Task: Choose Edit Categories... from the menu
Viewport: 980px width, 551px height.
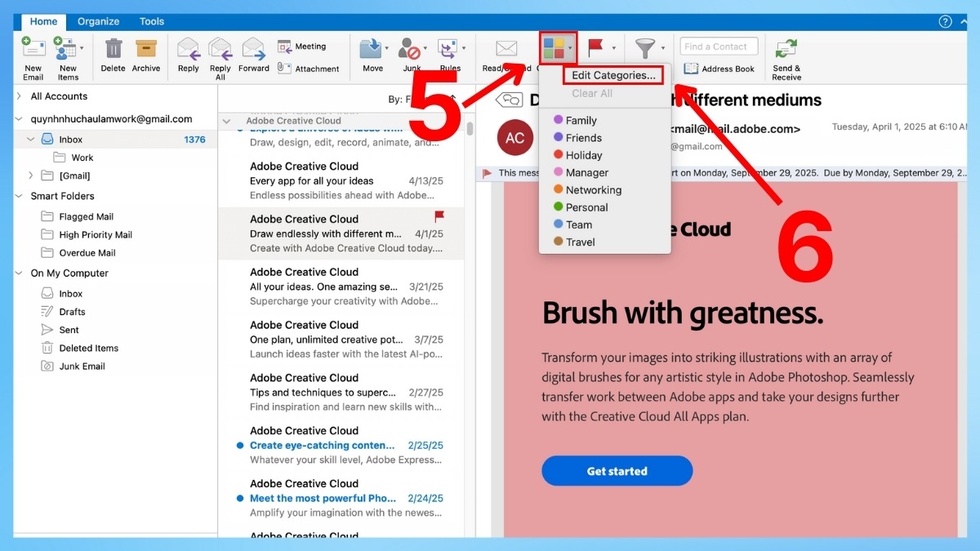Action: point(613,75)
